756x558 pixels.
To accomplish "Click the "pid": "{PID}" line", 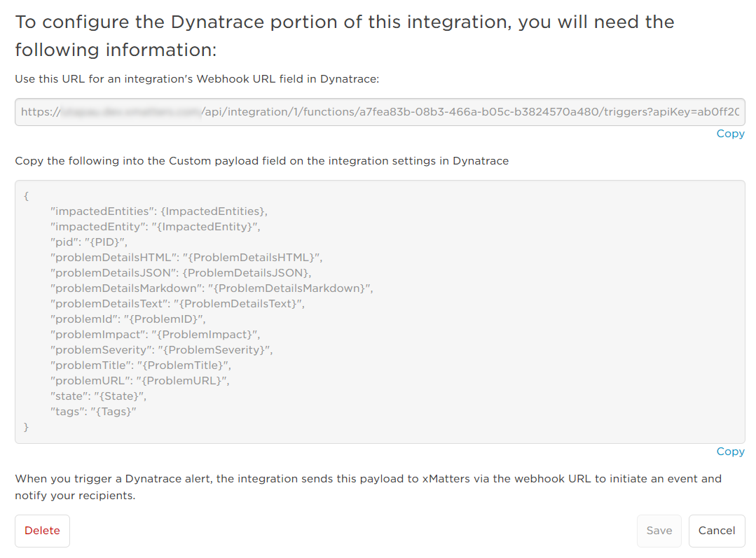I will pos(89,242).
